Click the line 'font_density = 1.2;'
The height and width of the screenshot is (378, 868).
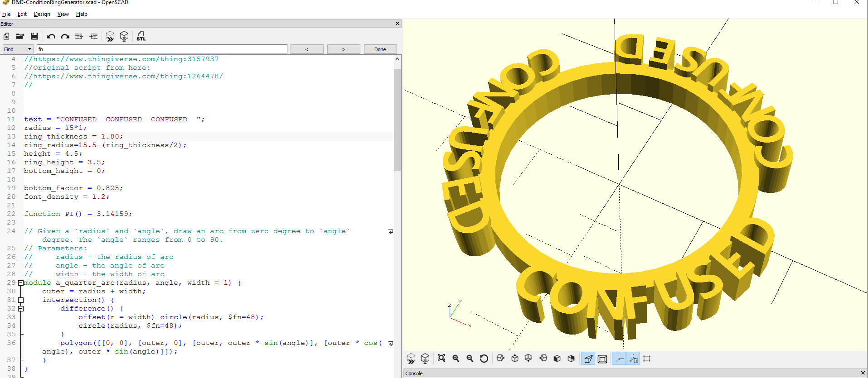[x=67, y=196]
